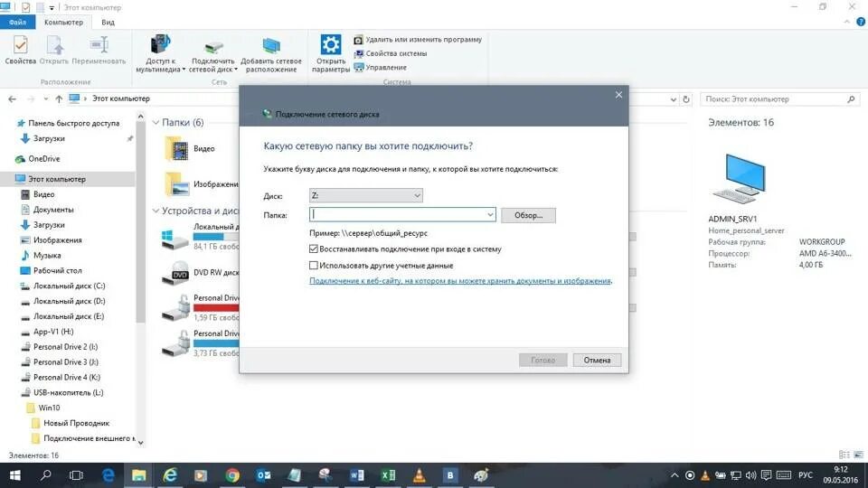
Task: Switch to large icons view button
Action: tap(858, 455)
